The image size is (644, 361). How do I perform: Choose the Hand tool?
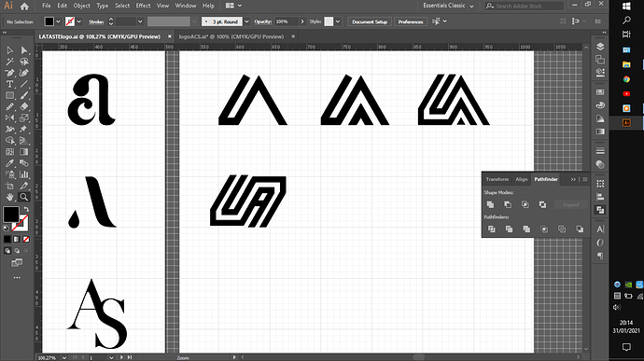click(9, 197)
